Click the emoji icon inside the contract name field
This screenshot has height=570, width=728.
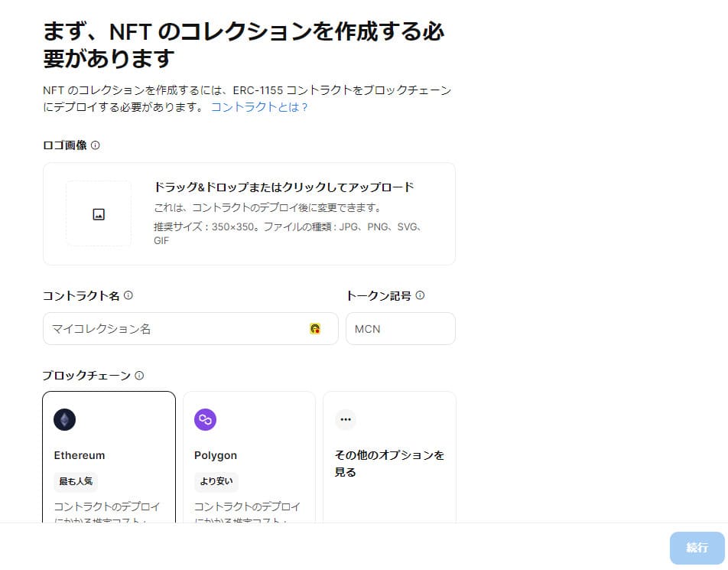[315, 328]
